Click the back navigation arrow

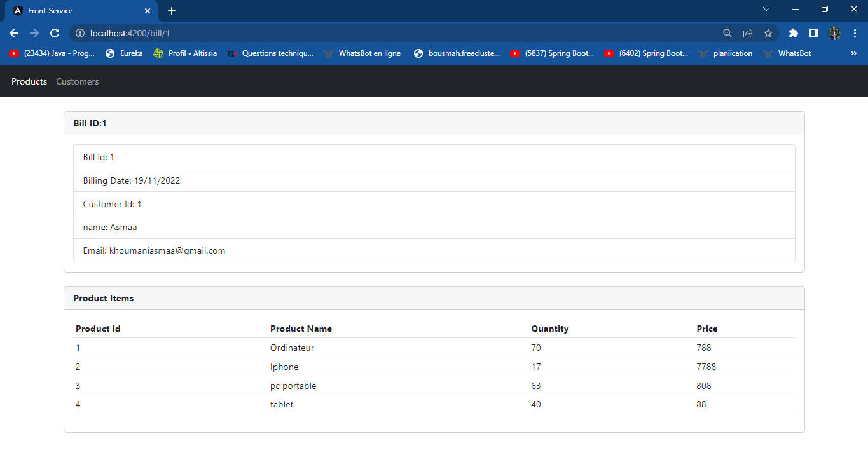pyautogui.click(x=13, y=32)
